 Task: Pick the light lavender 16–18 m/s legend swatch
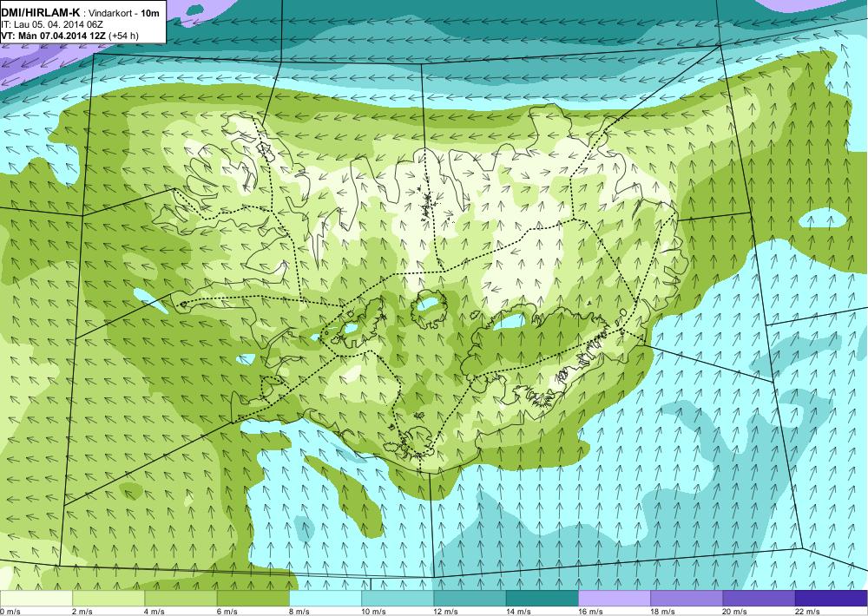point(615,599)
